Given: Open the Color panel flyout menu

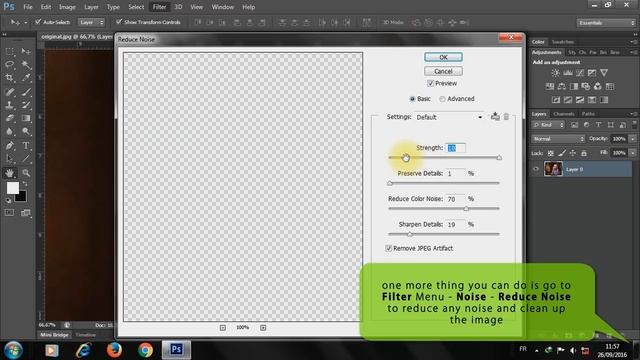Looking at the screenshot, I should coord(634,42).
